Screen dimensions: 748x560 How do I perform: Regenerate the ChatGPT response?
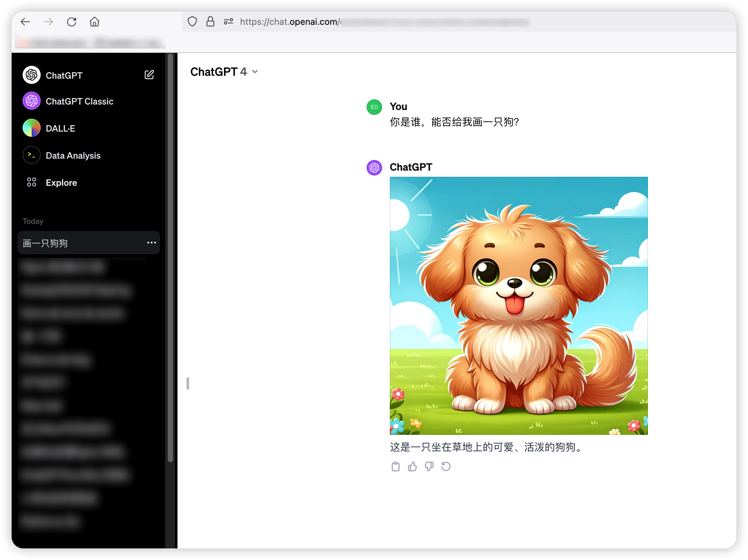(446, 466)
